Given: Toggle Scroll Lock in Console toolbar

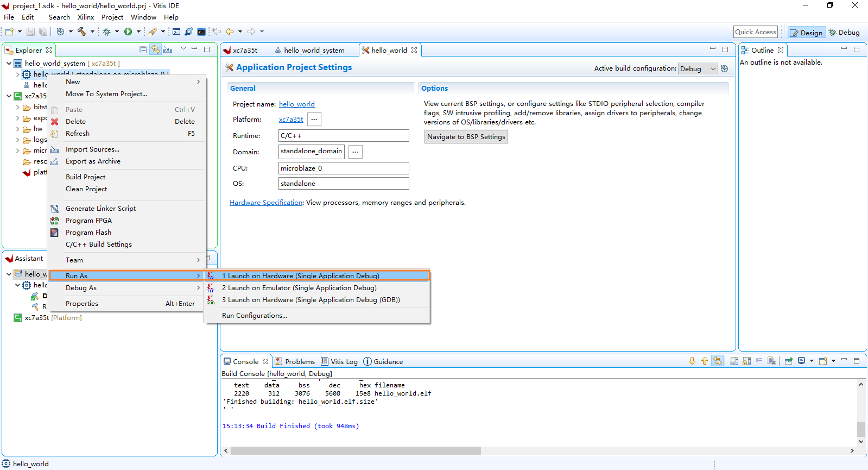Looking at the screenshot, I should [747, 361].
